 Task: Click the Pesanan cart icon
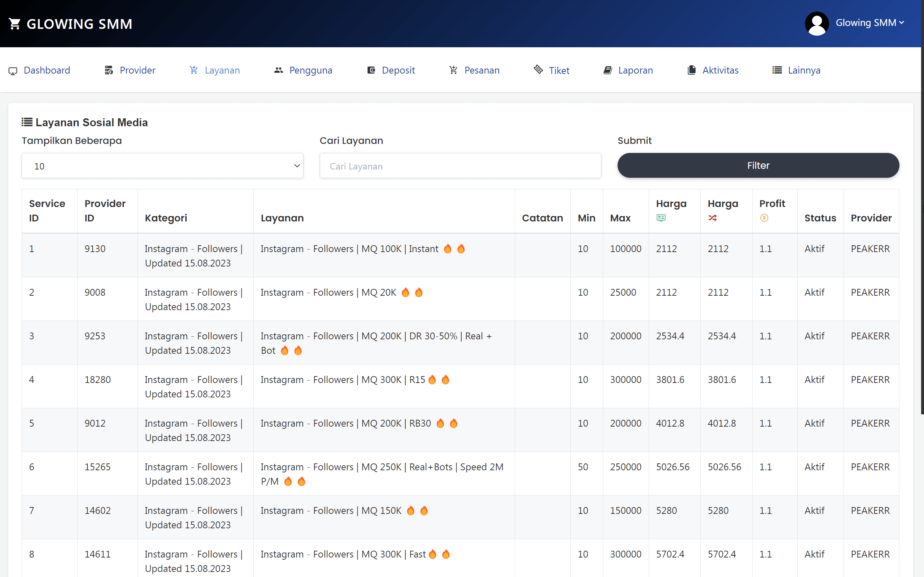pyautogui.click(x=454, y=70)
